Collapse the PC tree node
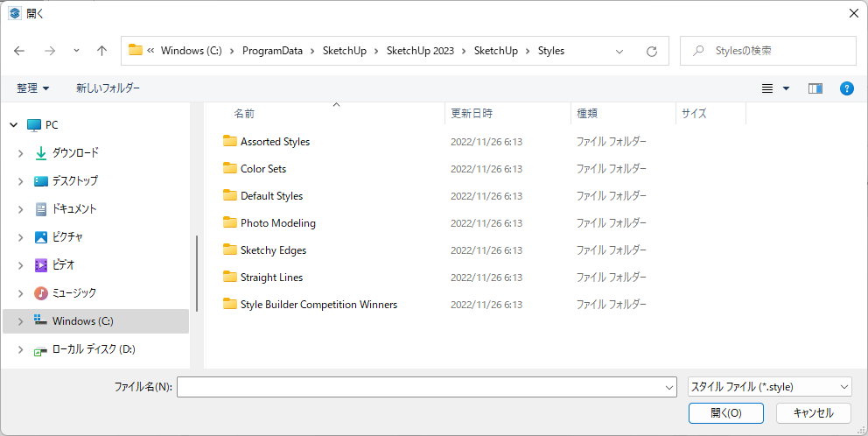 click(13, 125)
